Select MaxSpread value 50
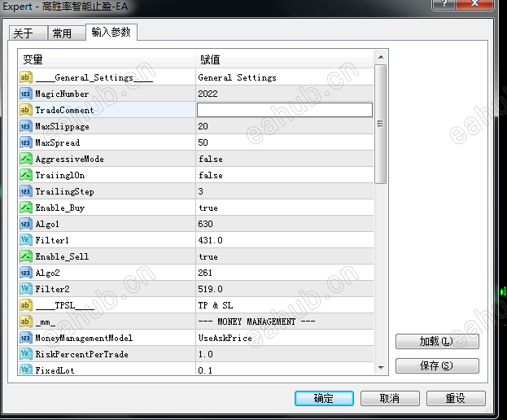 click(285, 142)
